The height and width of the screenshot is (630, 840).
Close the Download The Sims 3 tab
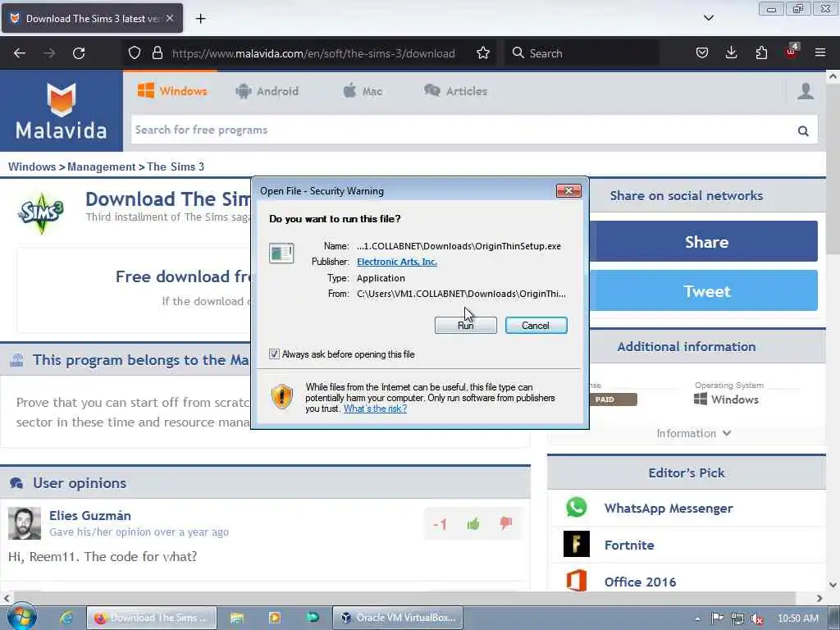pos(170,18)
